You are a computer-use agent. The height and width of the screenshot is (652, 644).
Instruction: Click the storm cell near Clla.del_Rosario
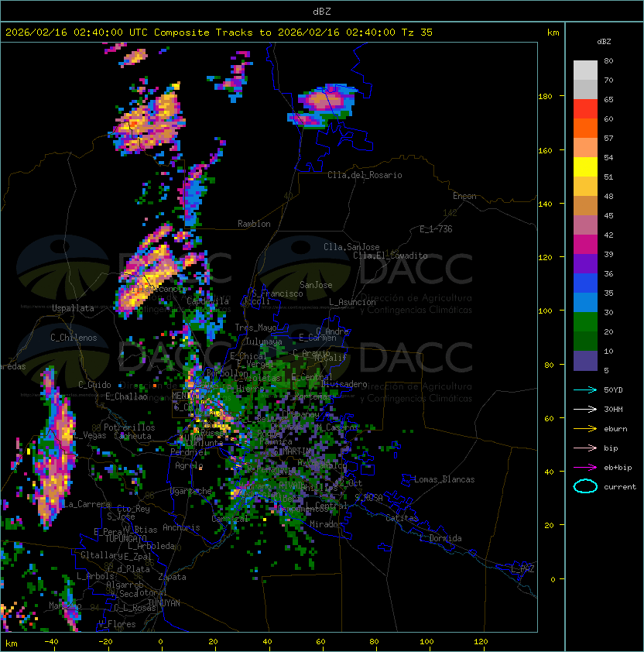coord(323,105)
